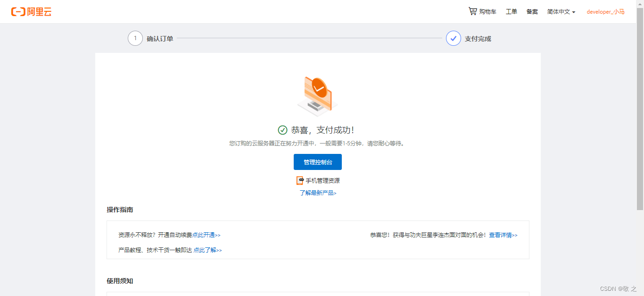Select the 备案 menu item

[532, 11]
